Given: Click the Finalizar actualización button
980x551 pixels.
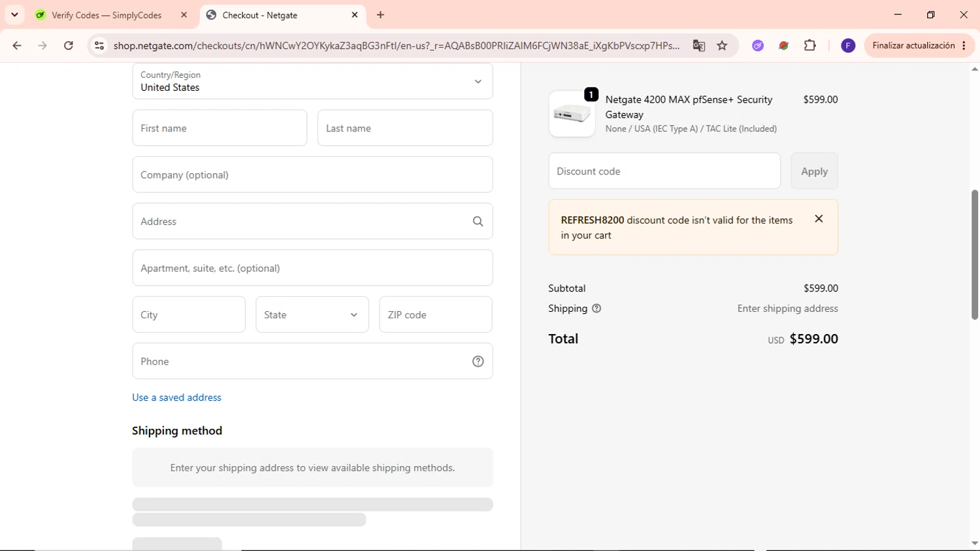Looking at the screenshot, I should [x=913, y=46].
